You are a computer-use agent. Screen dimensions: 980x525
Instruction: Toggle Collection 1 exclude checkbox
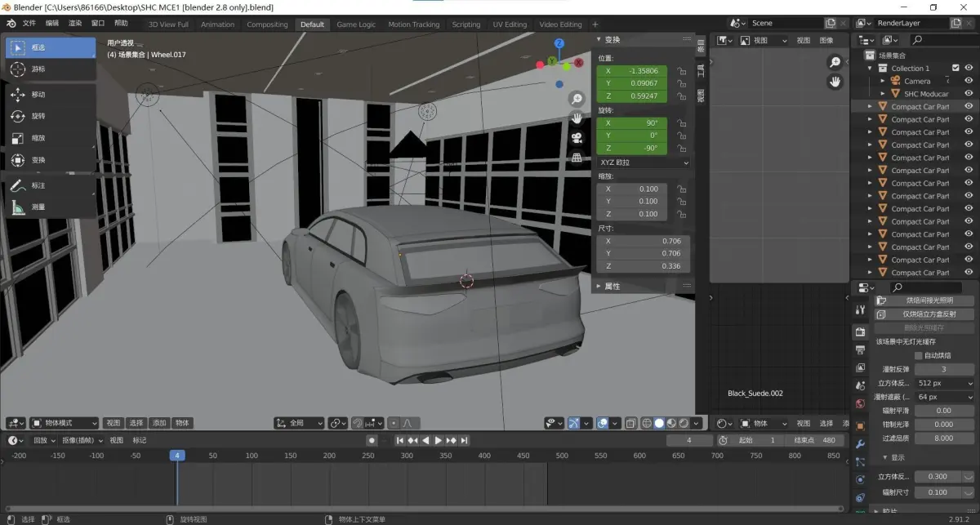955,69
